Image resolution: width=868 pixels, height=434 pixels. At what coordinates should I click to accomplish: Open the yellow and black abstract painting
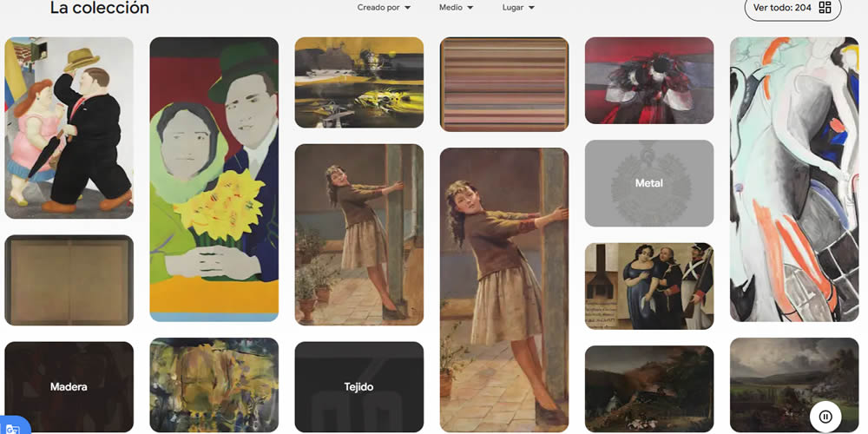(x=358, y=82)
